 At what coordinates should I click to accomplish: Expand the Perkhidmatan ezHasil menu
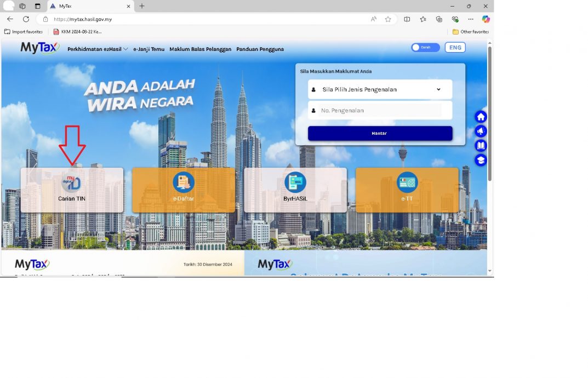[x=98, y=49]
